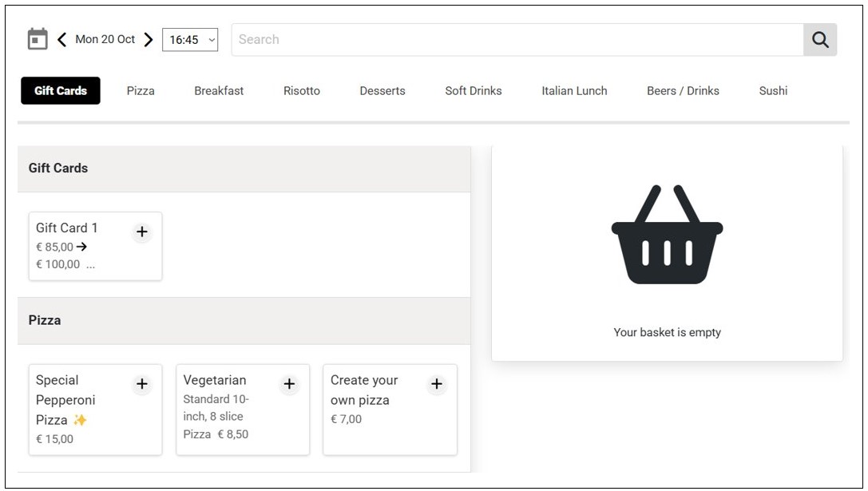This screenshot has height=491, width=868.
Task: Click the magnifying glass search button
Action: point(820,40)
